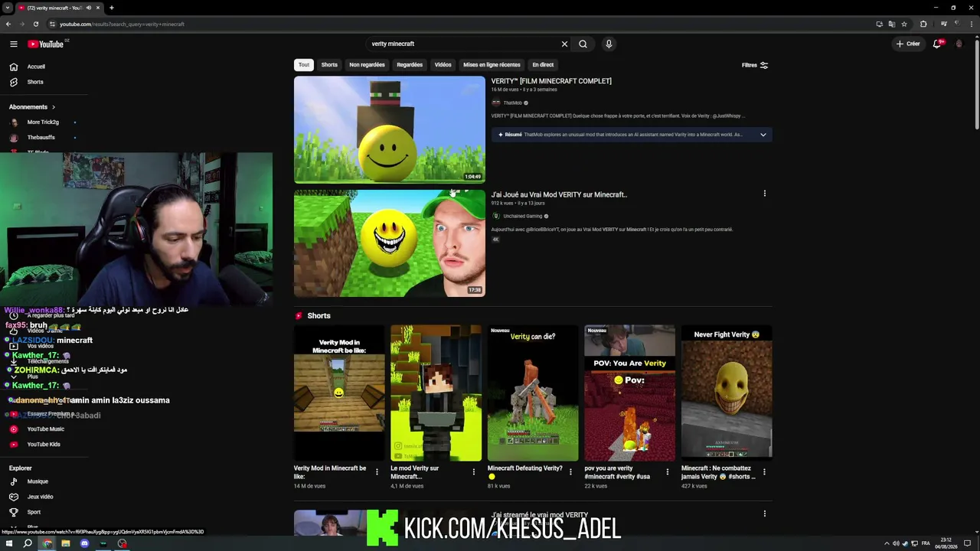Viewport: 980px width, 551px height.
Task: Open the notifications bell
Action: [x=937, y=44]
